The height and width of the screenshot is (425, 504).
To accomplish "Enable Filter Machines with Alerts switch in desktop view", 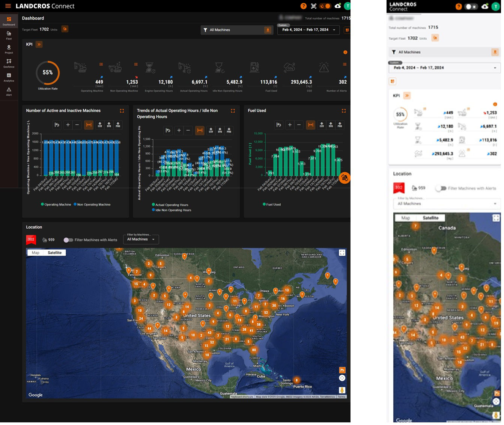I will (x=68, y=240).
